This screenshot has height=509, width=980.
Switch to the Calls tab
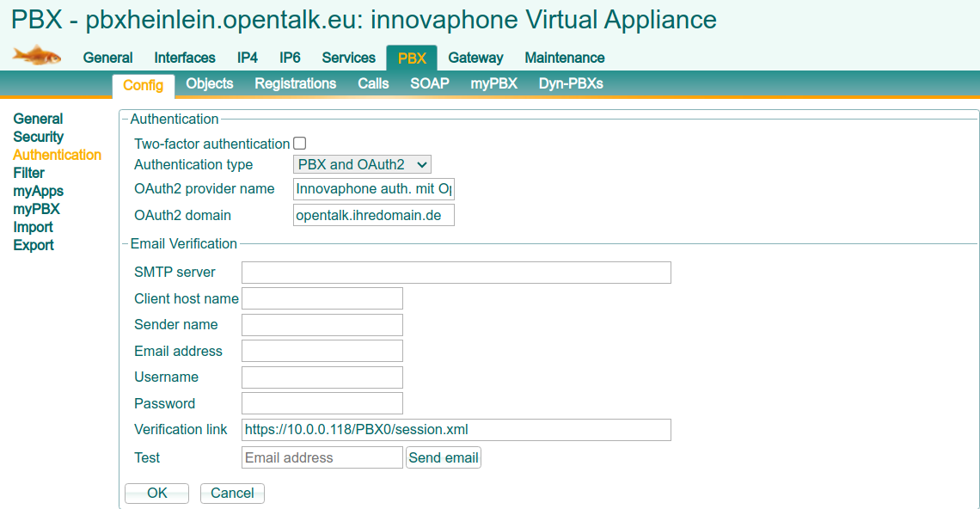point(373,83)
